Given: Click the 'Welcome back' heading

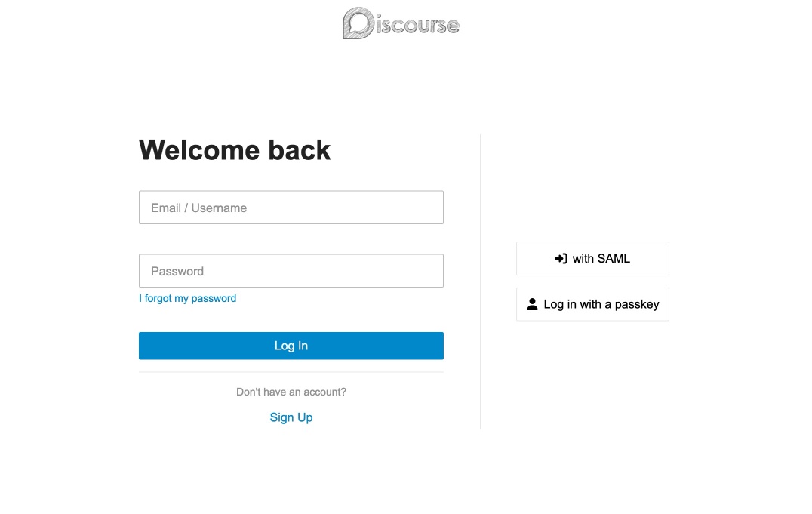Looking at the screenshot, I should 234,149.
